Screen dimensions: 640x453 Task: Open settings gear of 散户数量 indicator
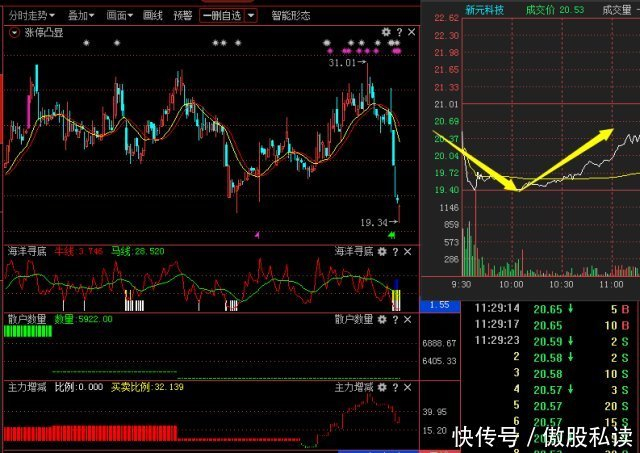[x=382, y=320]
